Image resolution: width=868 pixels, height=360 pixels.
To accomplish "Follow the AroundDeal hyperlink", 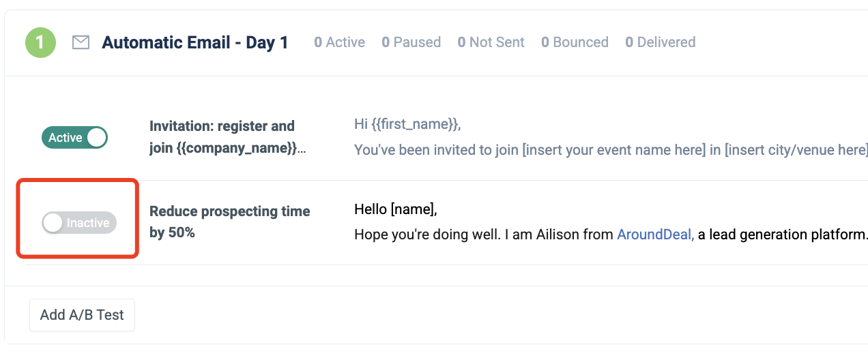I will 655,235.
